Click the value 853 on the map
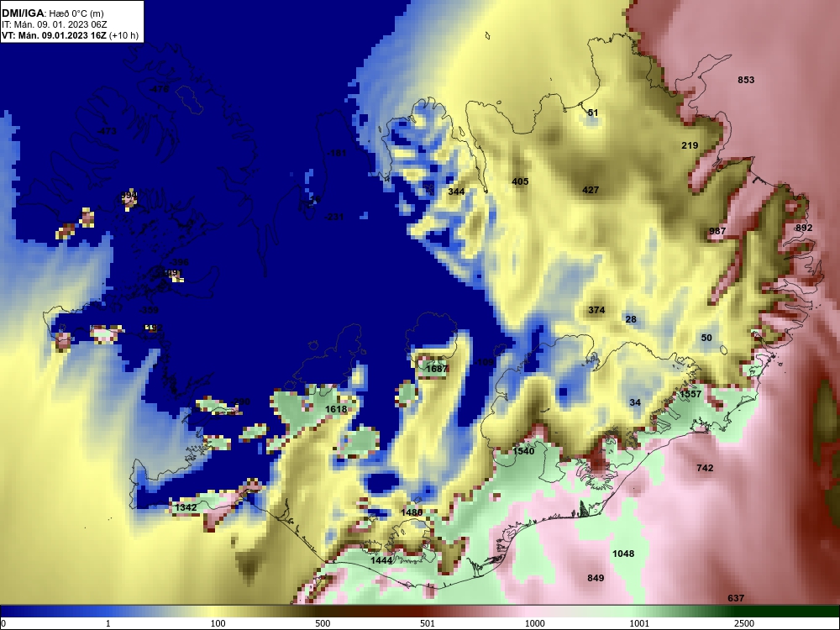This screenshot has width=840, height=630. pos(746,80)
